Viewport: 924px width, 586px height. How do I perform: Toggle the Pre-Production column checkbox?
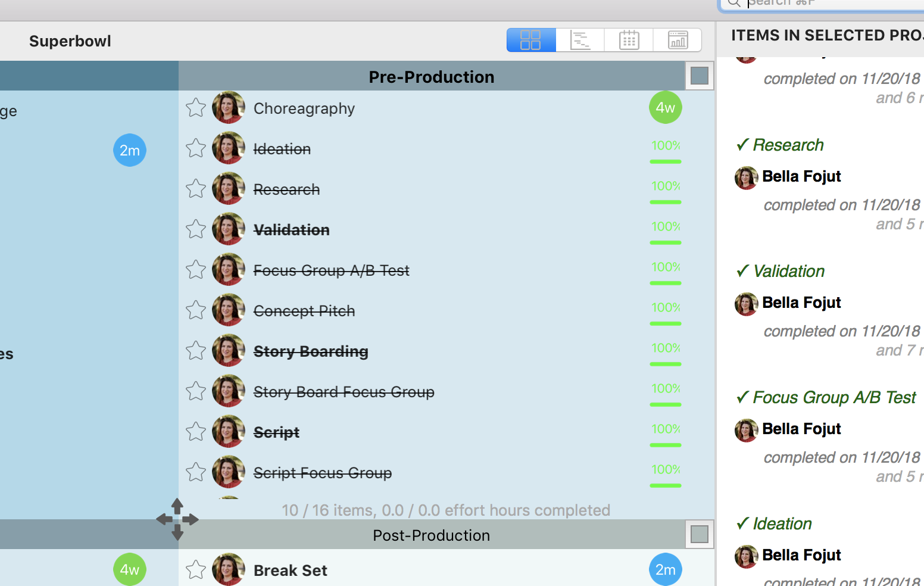(700, 76)
